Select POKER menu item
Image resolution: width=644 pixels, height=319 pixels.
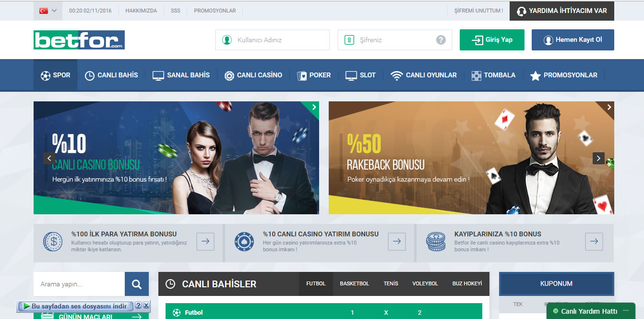(x=314, y=75)
